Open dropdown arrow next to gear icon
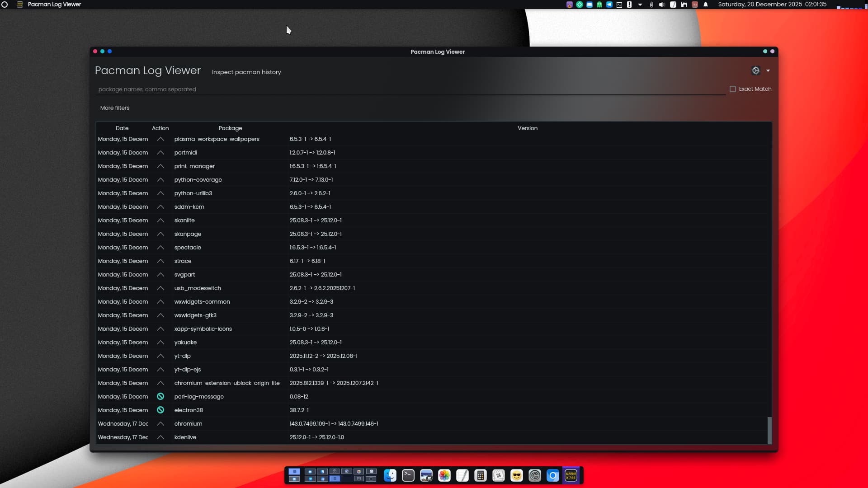The height and width of the screenshot is (488, 868). coord(768,70)
